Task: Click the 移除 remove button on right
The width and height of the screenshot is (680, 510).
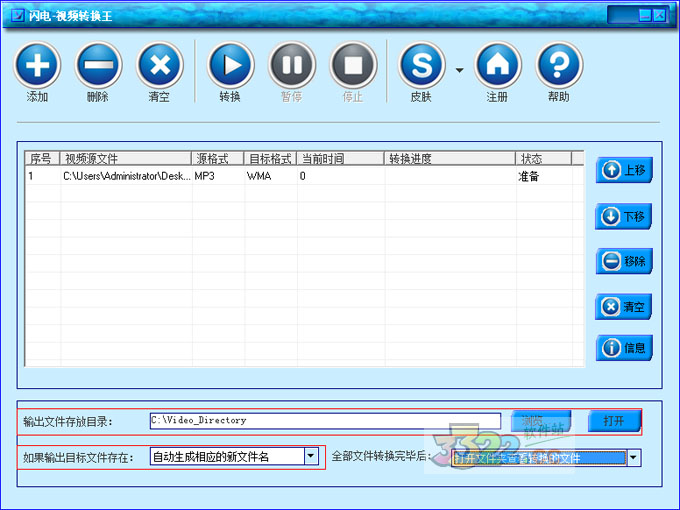Action: click(624, 261)
